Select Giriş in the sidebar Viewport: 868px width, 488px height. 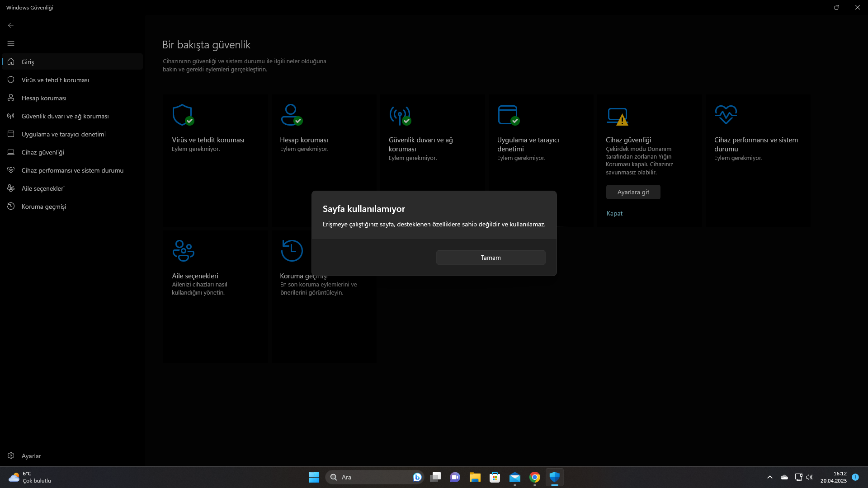click(28, 62)
